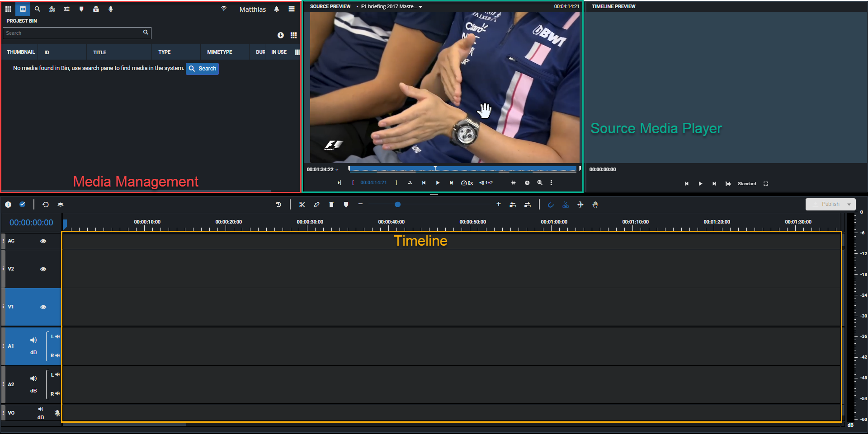The width and height of the screenshot is (868, 434).
Task: Click the export/publish bin icon
Action: click(x=96, y=9)
